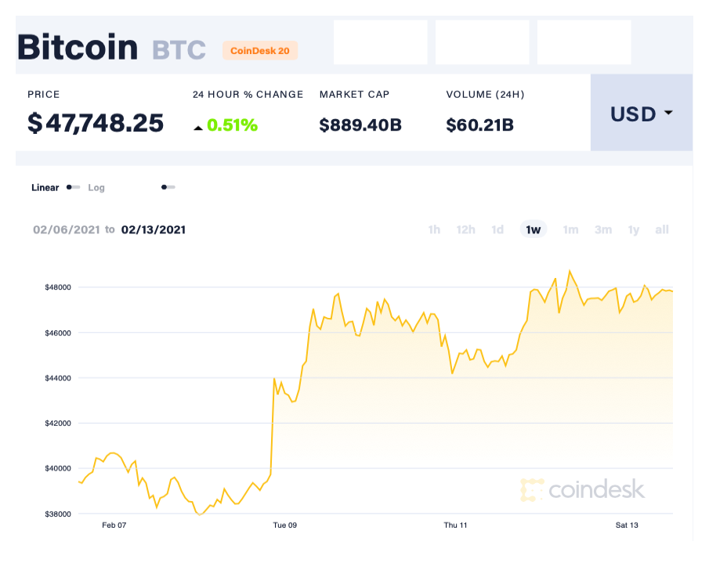
Task: Choose the 1y chart view
Action: (x=634, y=229)
